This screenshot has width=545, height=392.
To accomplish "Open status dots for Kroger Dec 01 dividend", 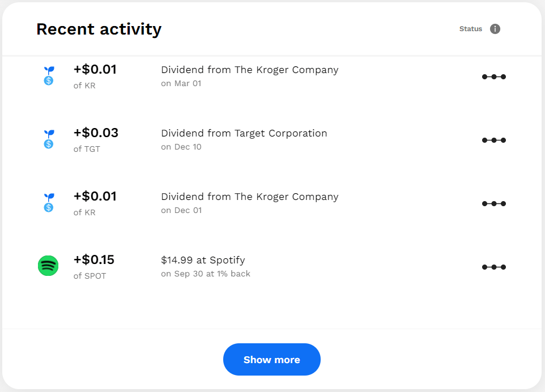I will (493, 203).
